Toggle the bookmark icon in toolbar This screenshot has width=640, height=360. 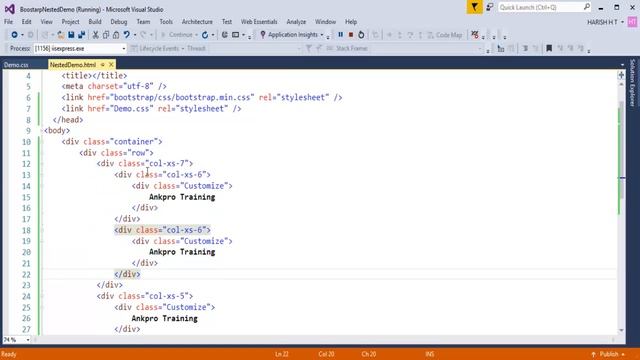pos(549,49)
